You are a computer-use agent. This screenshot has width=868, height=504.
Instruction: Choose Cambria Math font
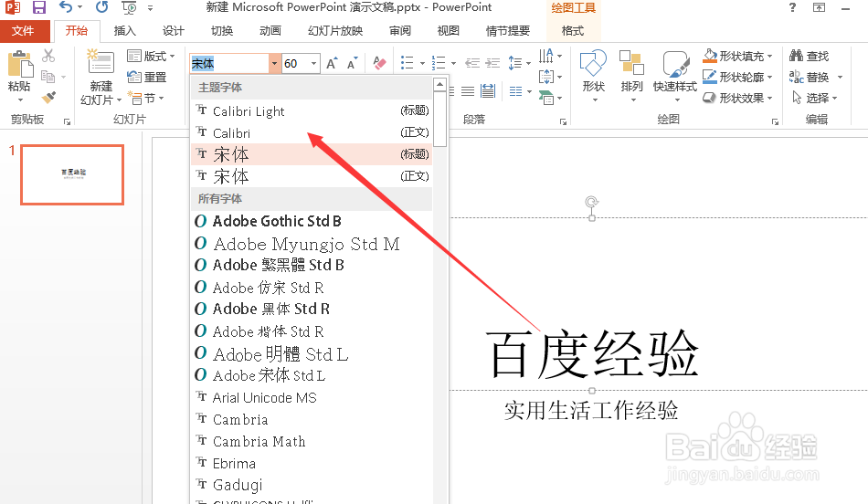pyautogui.click(x=311, y=441)
